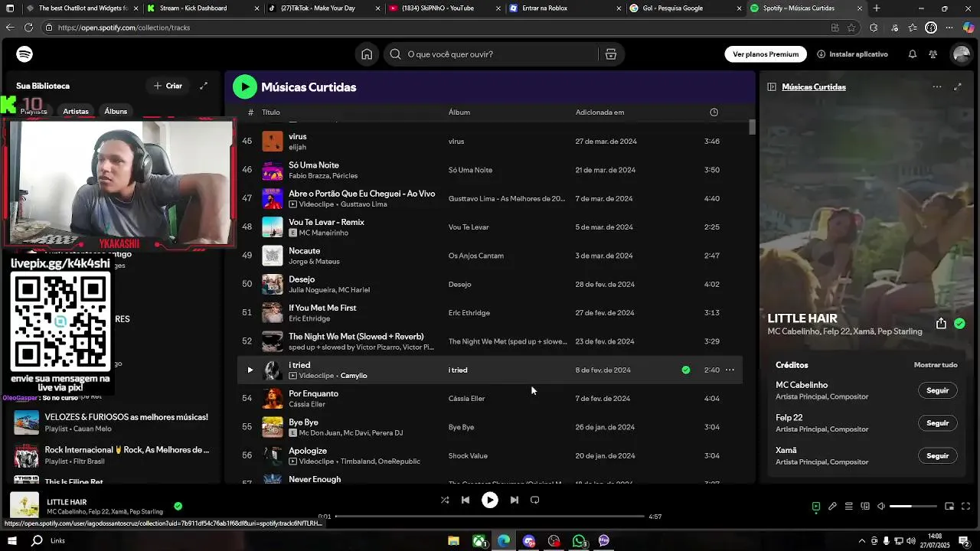Open more options in Músicas Curtidas panel
Image resolution: width=980 pixels, height=551 pixels.
[x=936, y=87]
